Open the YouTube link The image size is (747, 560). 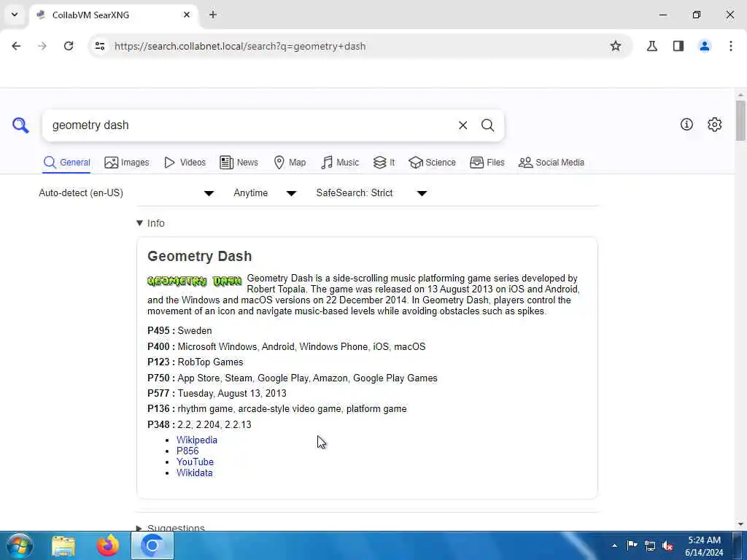point(196,462)
